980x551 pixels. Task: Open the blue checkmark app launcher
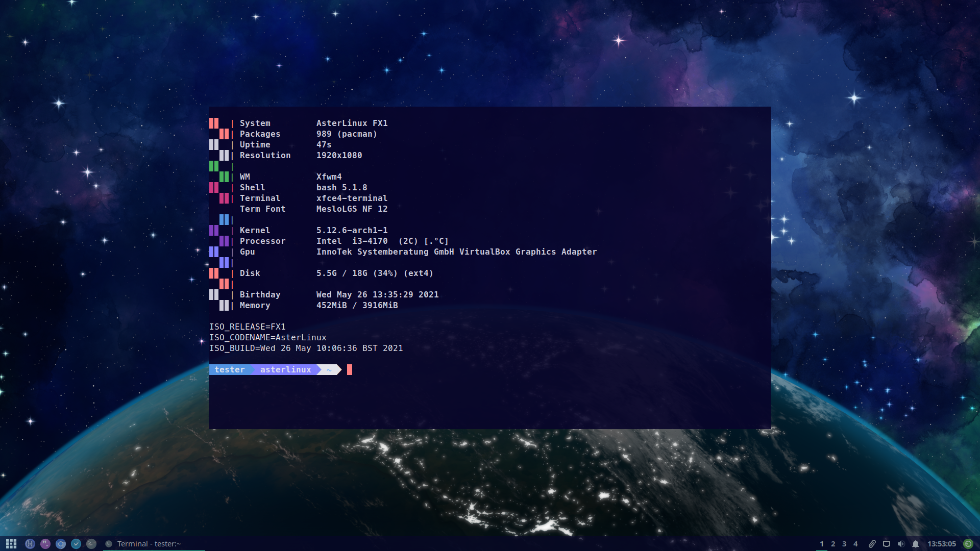[76, 544]
